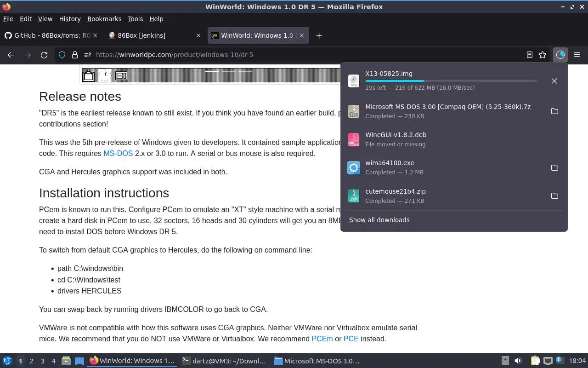Follow the MS-DOS link in release notes
Screen dimensions: 588x368
click(118, 153)
